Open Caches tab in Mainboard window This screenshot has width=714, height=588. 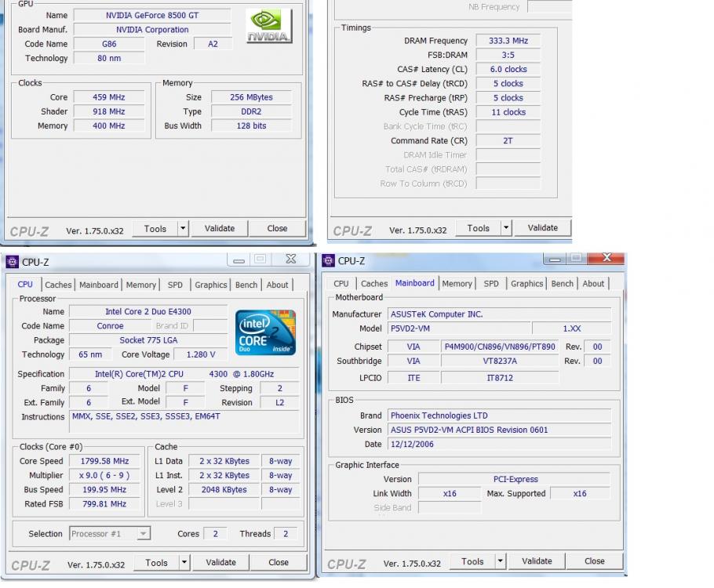pos(374,284)
